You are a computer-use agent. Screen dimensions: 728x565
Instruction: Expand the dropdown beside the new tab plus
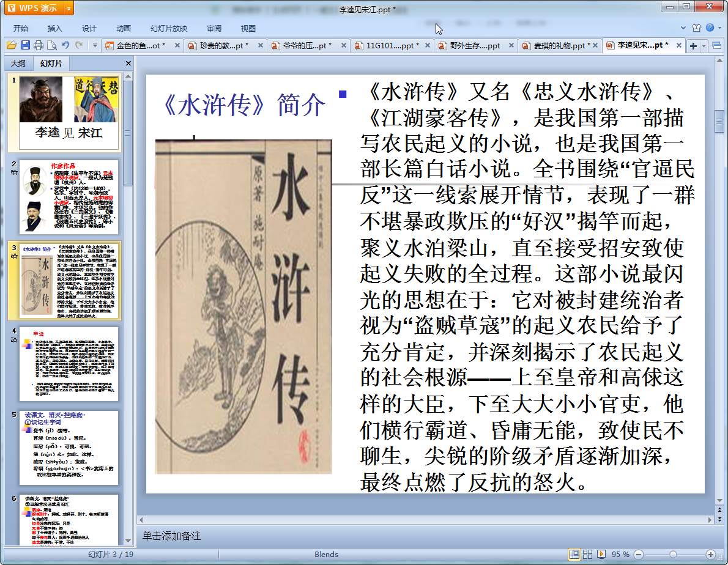click(x=704, y=45)
